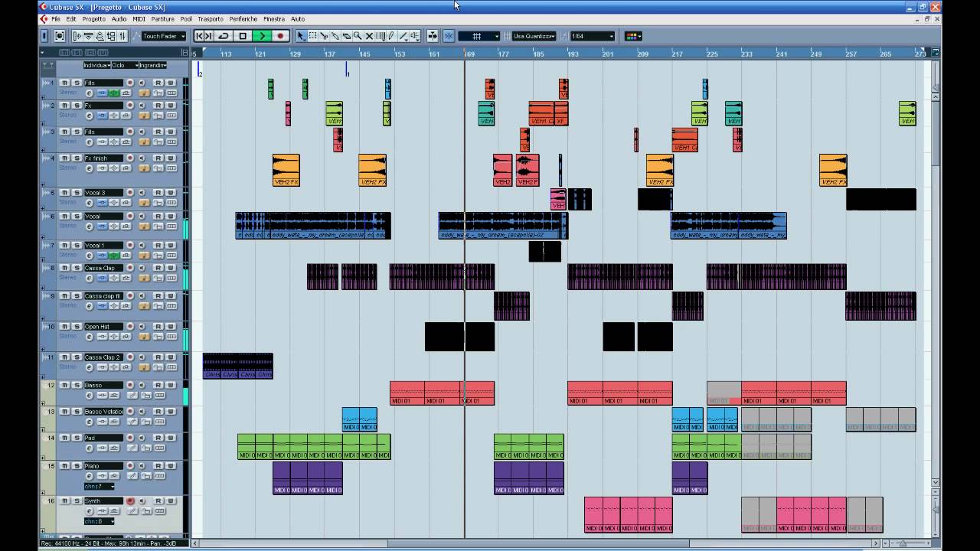Select the Basso Vstation track name
The image size is (980, 551).
[103, 412]
